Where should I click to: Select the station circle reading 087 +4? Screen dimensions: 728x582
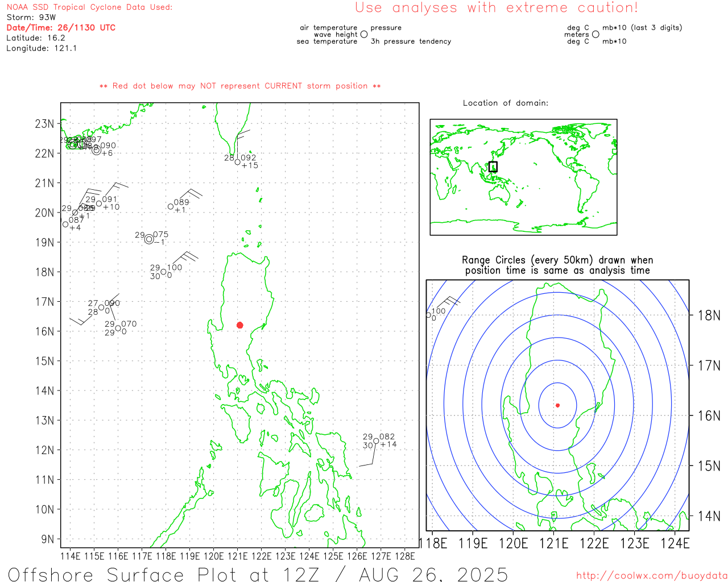pyautogui.click(x=65, y=225)
